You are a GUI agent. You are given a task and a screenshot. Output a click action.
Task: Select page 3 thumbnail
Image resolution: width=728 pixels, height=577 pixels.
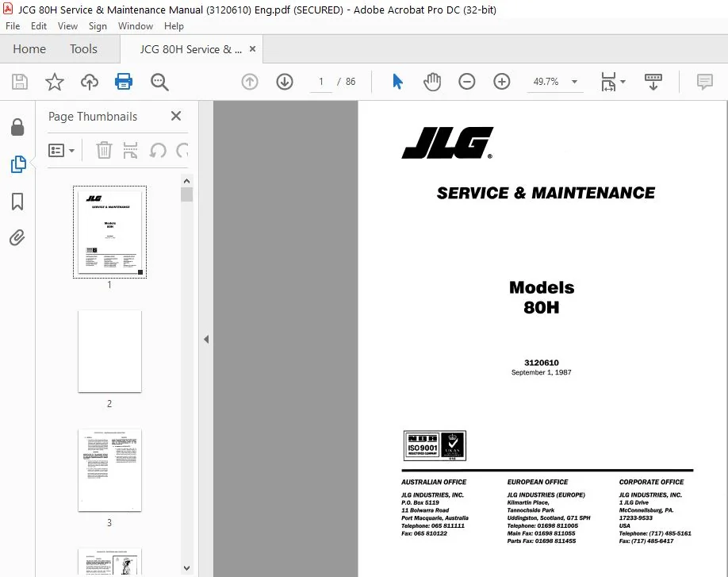(x=109, y=470)
